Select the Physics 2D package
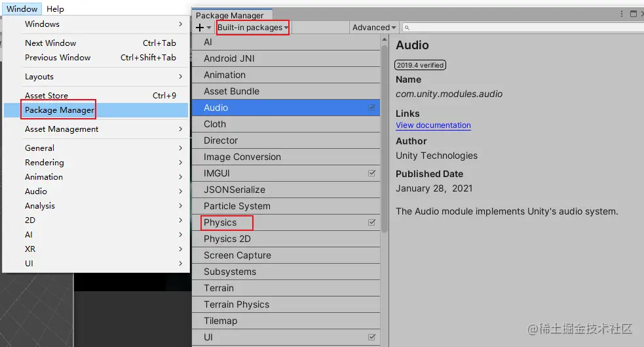The width and height of the screenshot is (644, 347). coord(286,239)
